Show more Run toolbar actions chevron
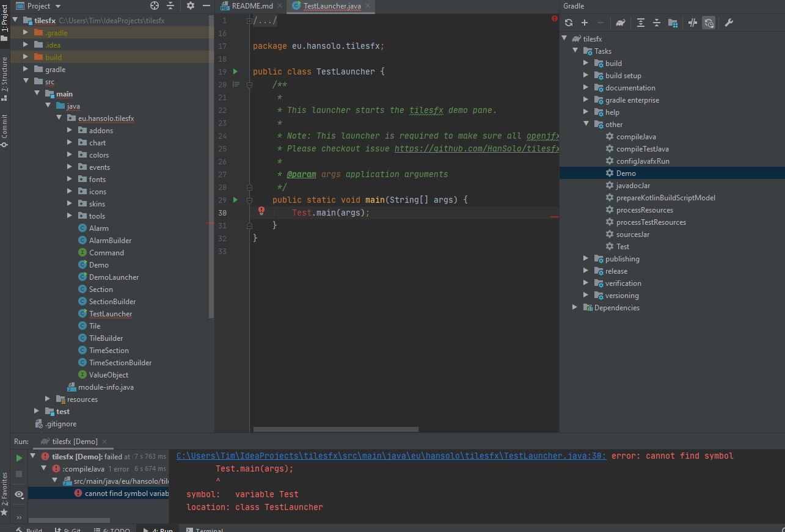This screenshot has width=785, height=532. click(19, 517)
